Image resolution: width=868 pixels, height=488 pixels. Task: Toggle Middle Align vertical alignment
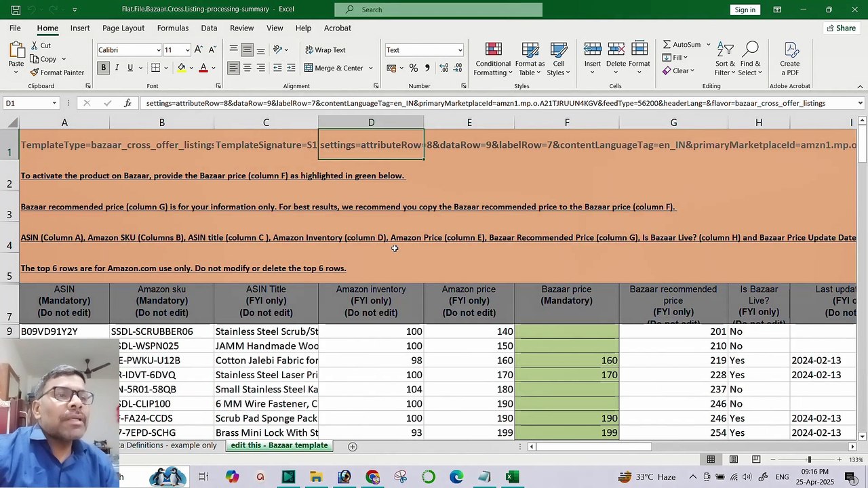tap(247, 49)
